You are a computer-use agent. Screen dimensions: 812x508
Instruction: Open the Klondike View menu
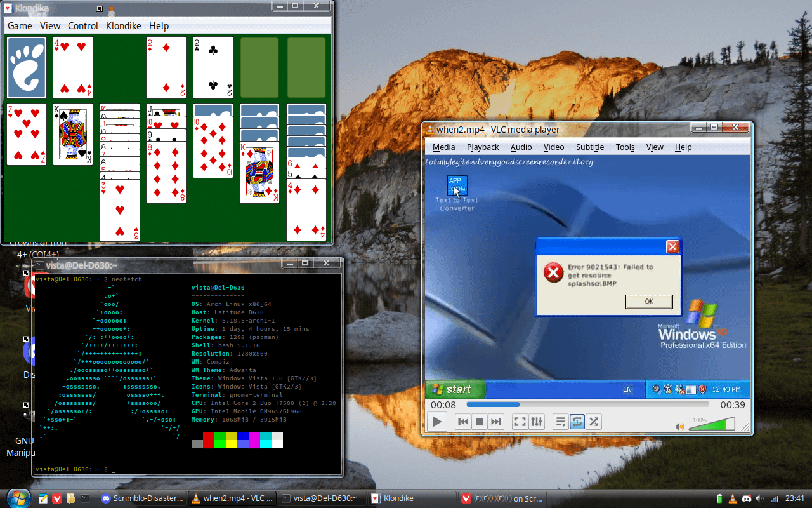pos(50,26)
